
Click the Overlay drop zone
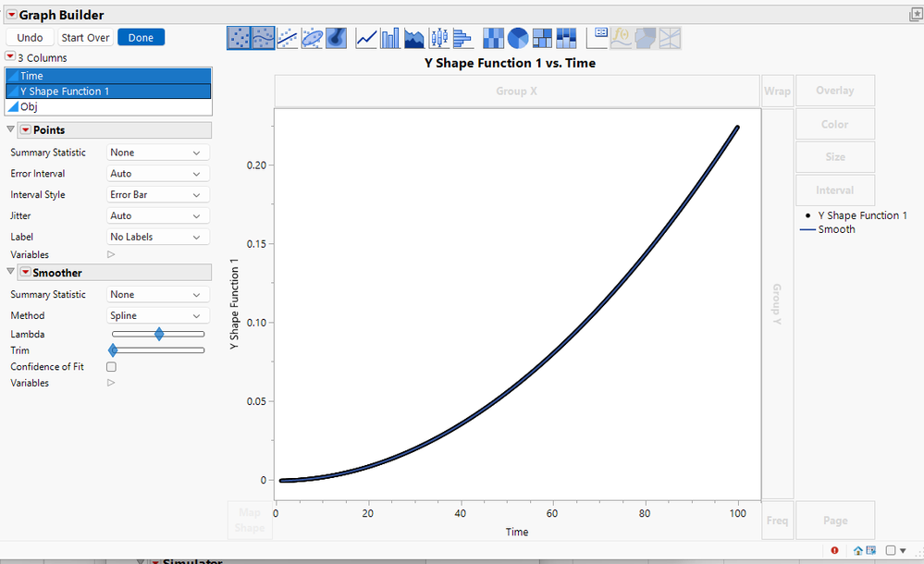pyautogui.click(x=835, y=91)
